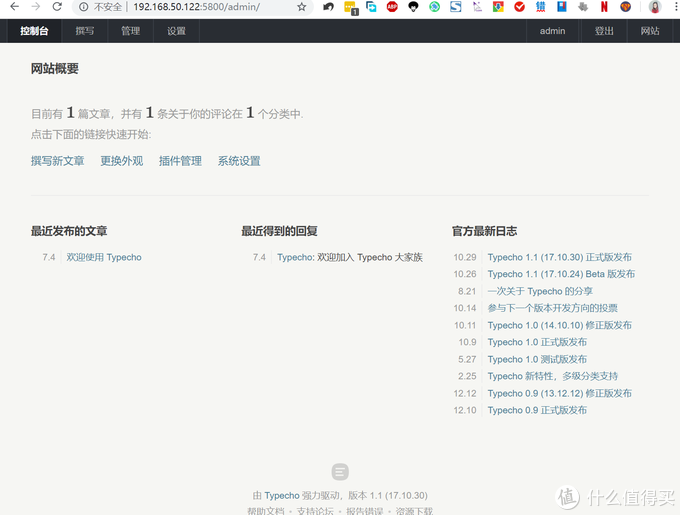Open the Chrome three-dot menu

coord(675,7)
